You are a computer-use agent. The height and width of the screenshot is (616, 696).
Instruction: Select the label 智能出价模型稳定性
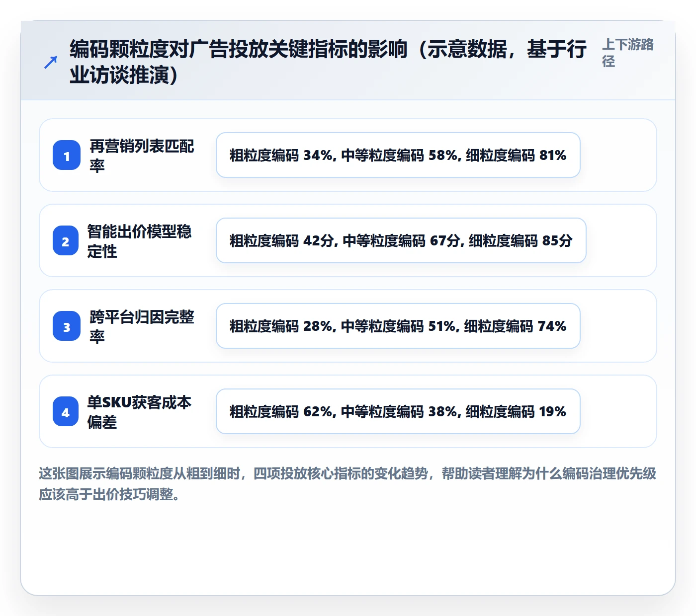tap(139, 241)
